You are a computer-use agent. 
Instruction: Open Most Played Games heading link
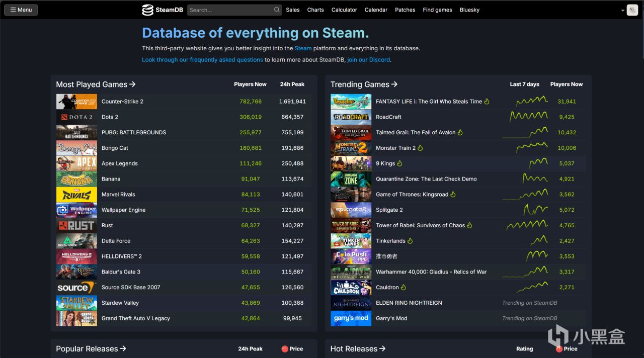click(96, 84)
